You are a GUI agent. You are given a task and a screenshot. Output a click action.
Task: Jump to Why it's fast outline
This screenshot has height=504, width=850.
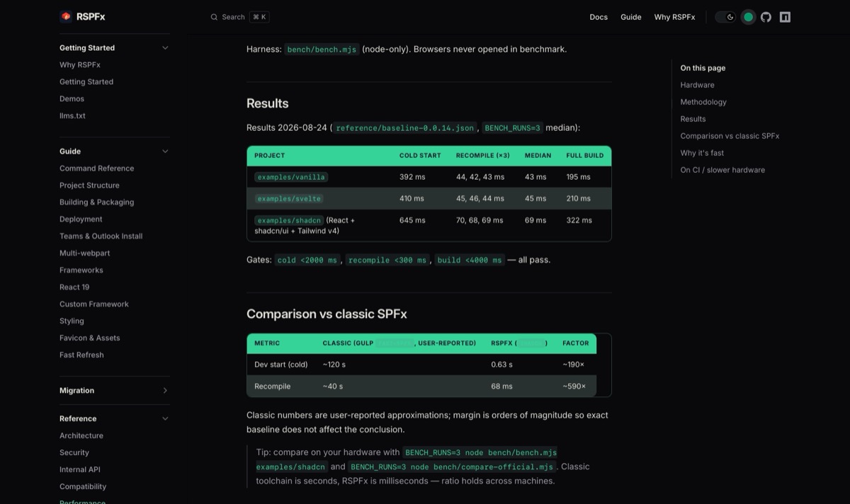tap(702, 153)
